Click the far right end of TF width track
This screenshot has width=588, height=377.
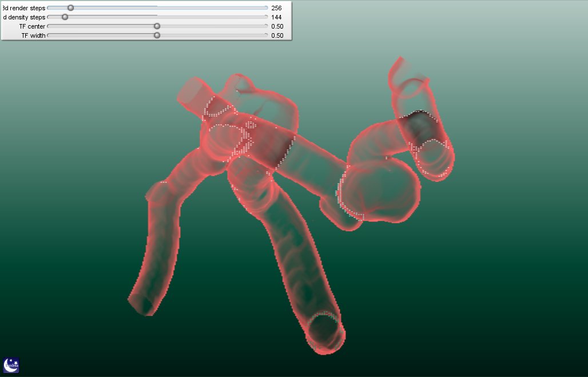click(x=266, y=35)
